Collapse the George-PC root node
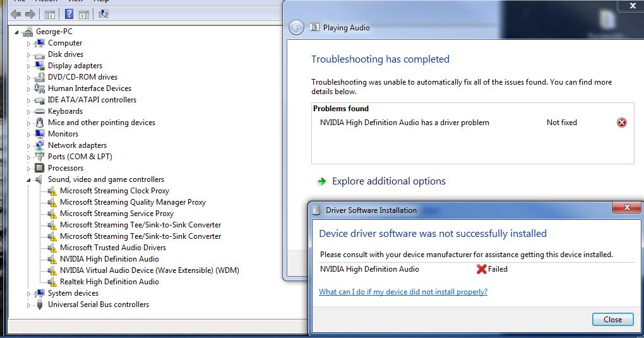Viewport: 644px width, 338px height. [16, 32]
